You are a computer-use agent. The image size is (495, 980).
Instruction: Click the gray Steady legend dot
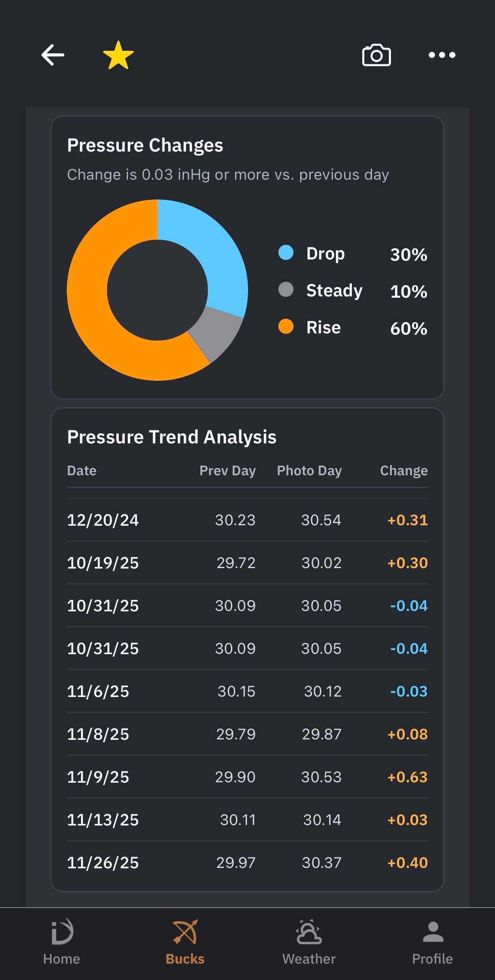[x=286, y=289]
